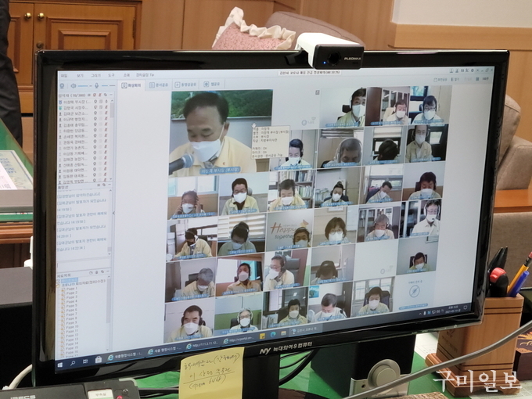Switch to the 화상회의 tab

[131, 85]
